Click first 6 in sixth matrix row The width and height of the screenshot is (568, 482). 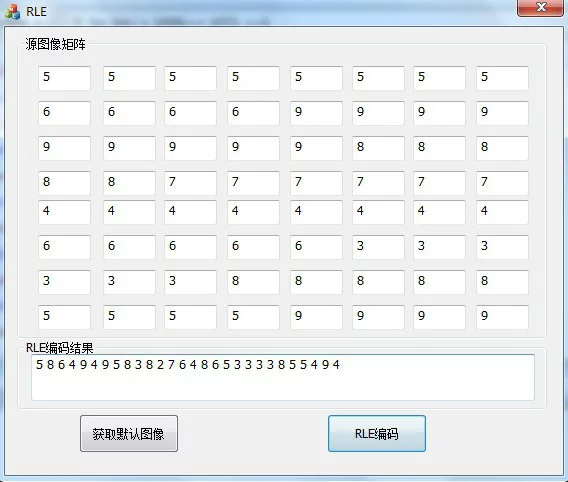64,247
